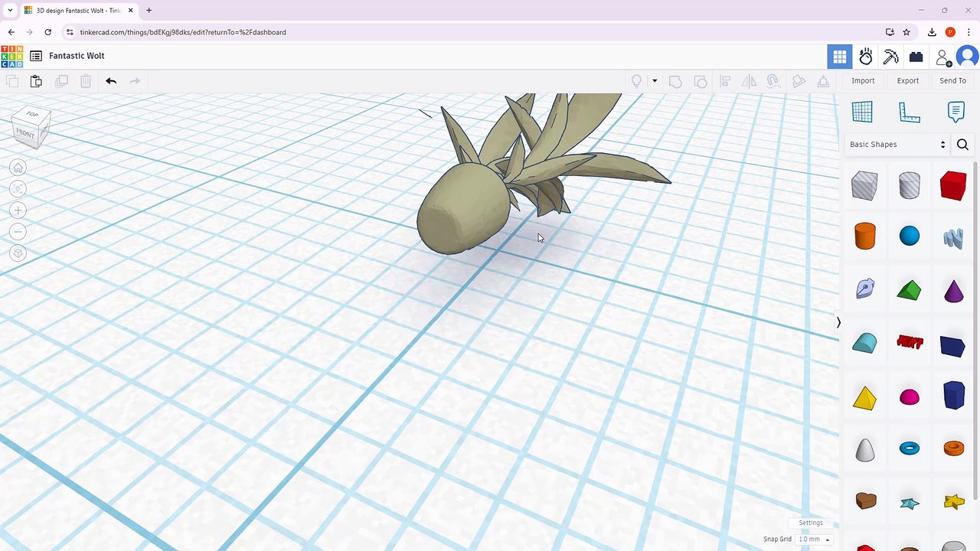Select the Ruler tool
Image resolution: width=980 pixels, height=551 pixels.
click(909, 112)
